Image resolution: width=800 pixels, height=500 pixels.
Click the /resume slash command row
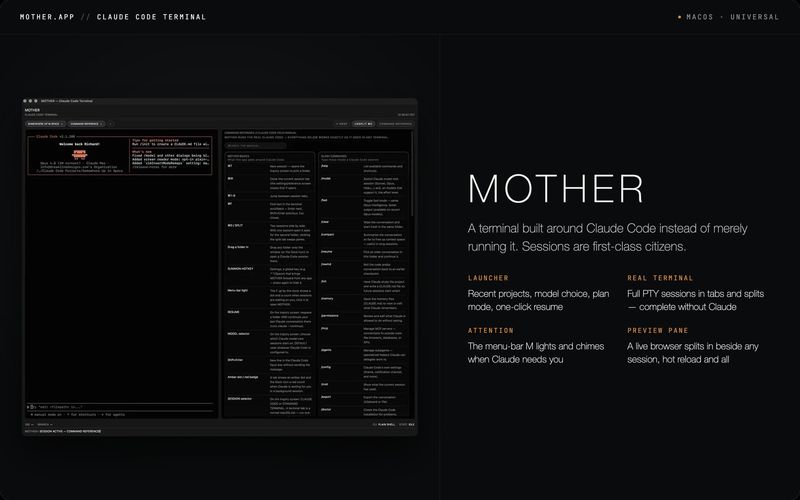coord(363,254)
